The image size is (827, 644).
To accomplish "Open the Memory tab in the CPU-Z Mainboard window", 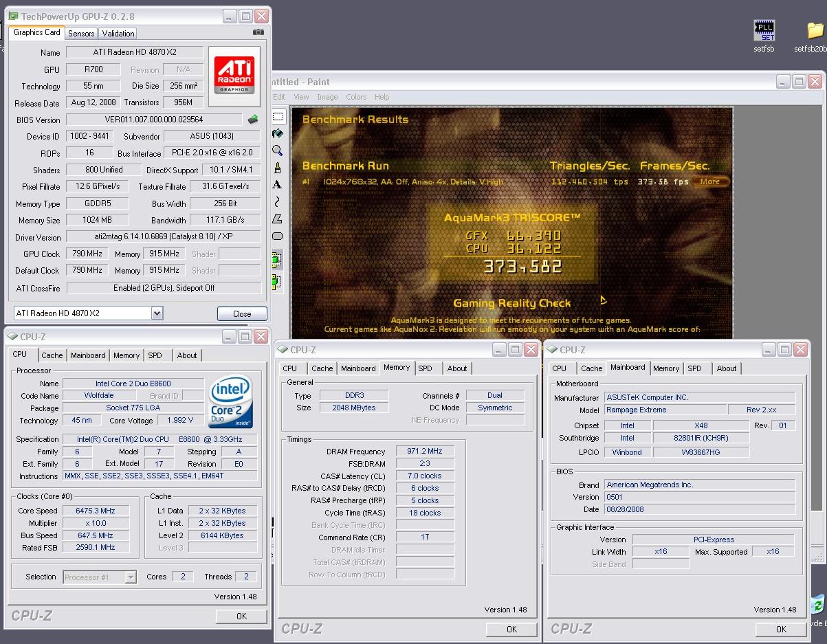I will (x=666, y=368).
